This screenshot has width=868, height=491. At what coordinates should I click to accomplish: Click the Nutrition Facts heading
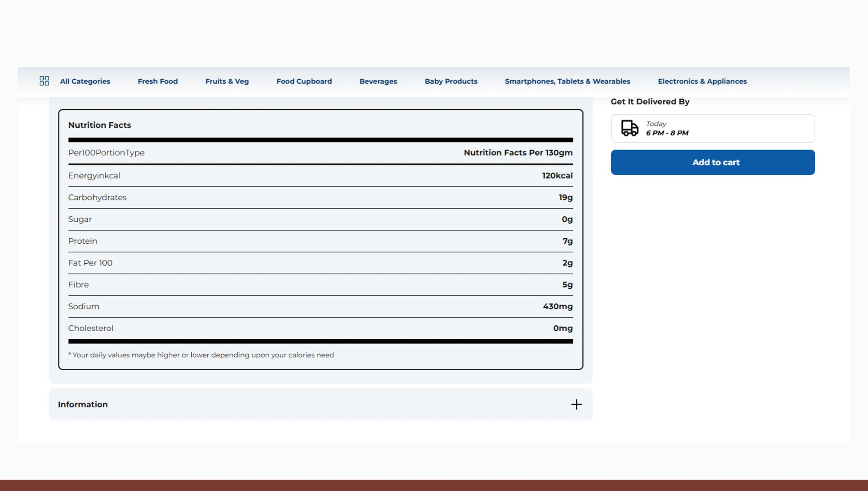coord(100,125)
